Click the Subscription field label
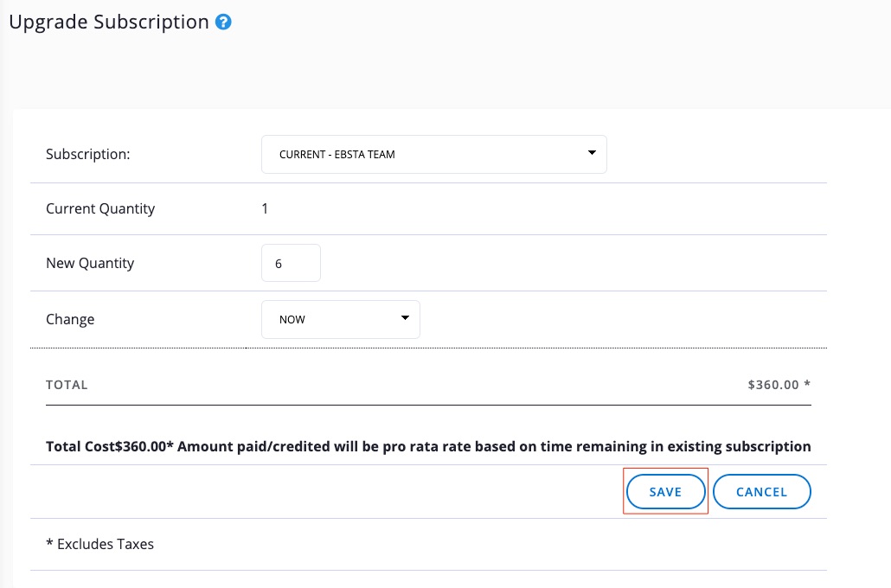Screen dimensions: 891x588 [x=87, y=155]
